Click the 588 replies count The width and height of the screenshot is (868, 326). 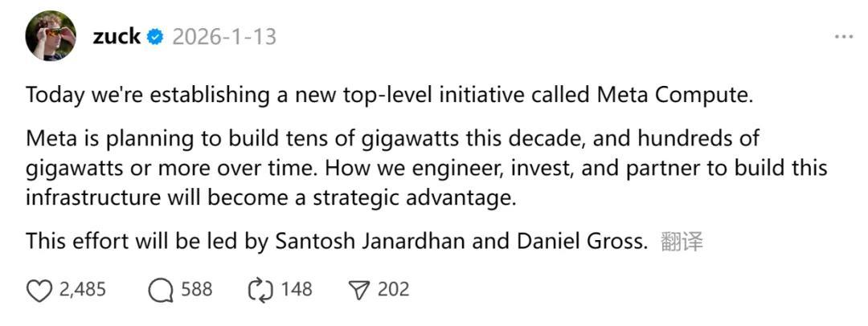(x=197, y=290)
